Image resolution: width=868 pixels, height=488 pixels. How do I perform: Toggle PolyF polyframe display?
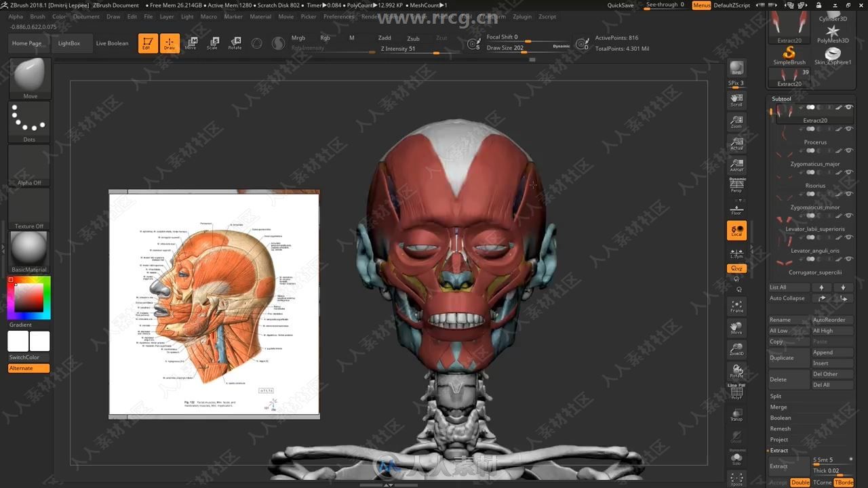click(x=736, y=393)
